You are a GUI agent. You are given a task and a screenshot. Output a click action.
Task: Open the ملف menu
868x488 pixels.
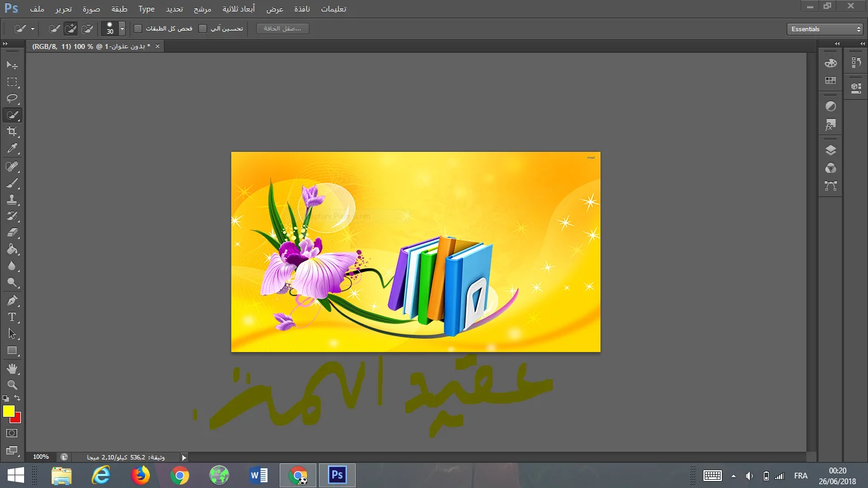click(x=37, y=9)
